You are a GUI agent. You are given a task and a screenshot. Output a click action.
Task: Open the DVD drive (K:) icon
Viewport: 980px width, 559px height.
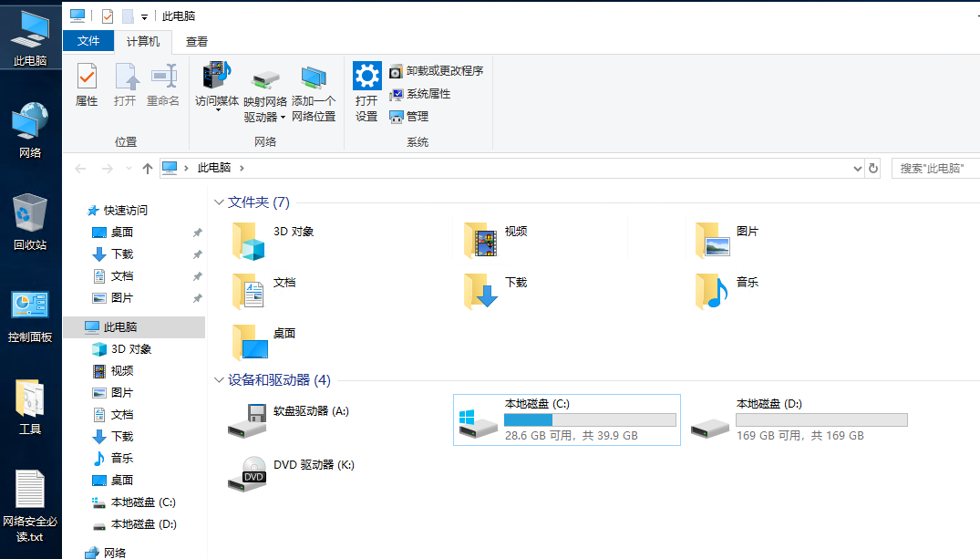[x=247, y=471]
